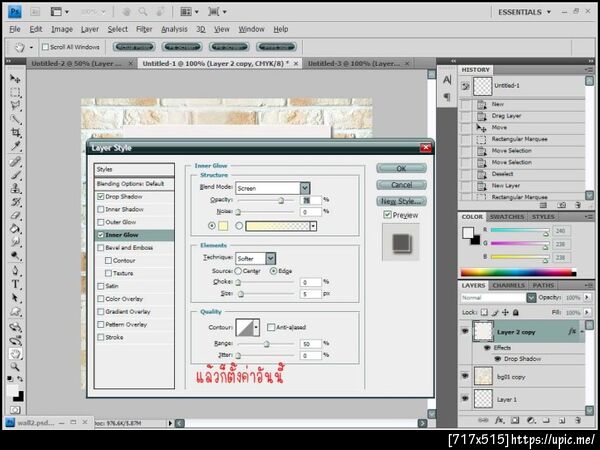The image size is (600, 450).
Task: Open the Window menu
Action: pyautogui.click(x=251, y=29)
